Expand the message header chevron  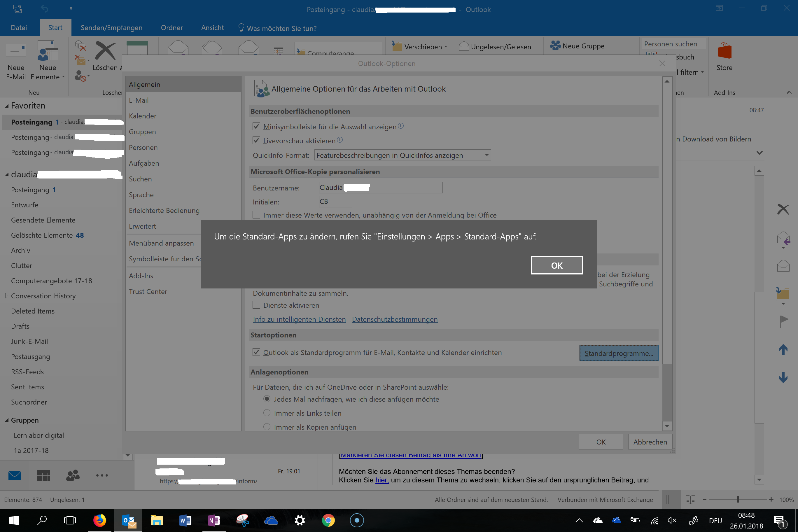coord(759,153)
